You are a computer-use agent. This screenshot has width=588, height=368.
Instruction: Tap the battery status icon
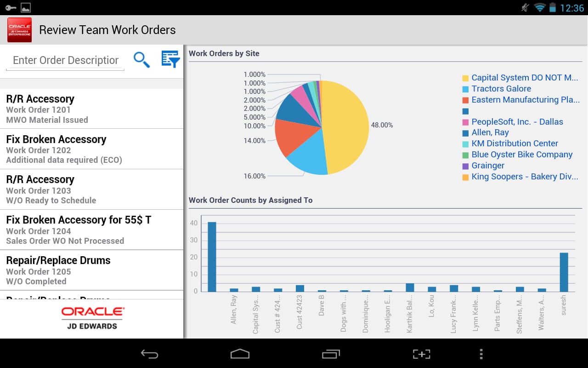[552, 7]
